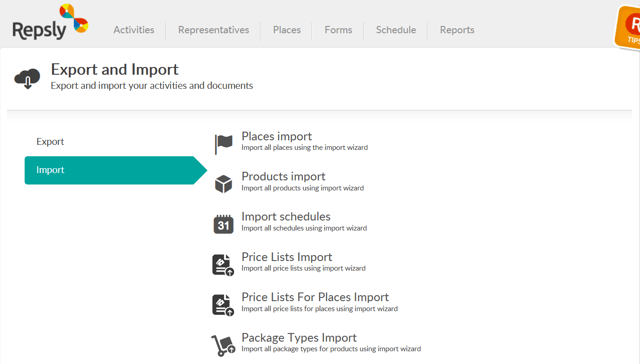Open the Places import link
Screen dimensions: 640x364
tap(277, 136)
